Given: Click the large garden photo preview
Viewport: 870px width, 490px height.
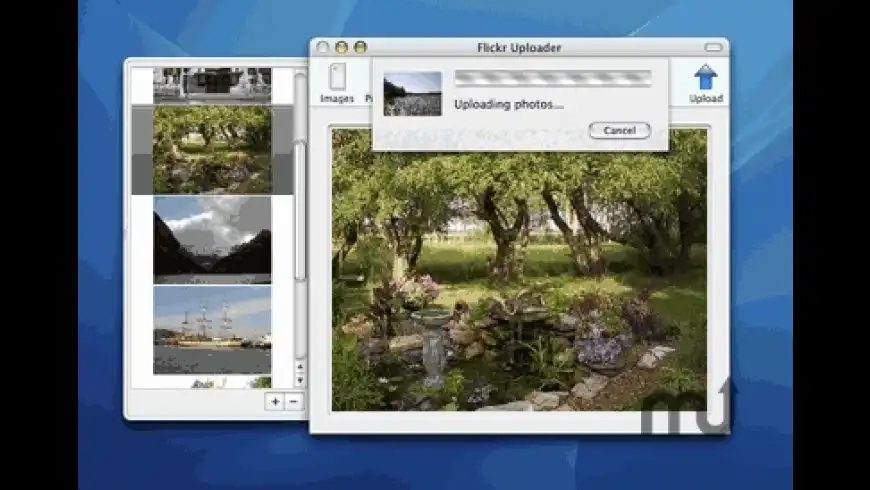Looking at the screenshot, I should tap(519, 270).
